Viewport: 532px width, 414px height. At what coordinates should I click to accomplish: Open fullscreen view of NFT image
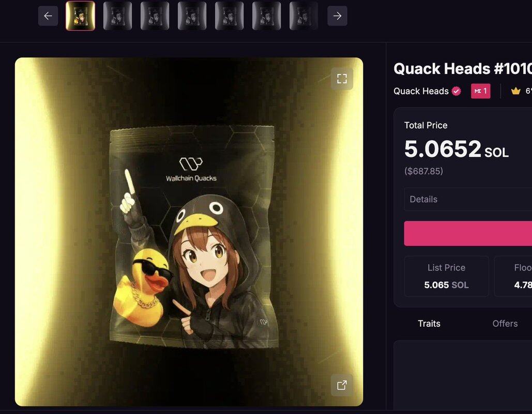click(x=342, y=79)
